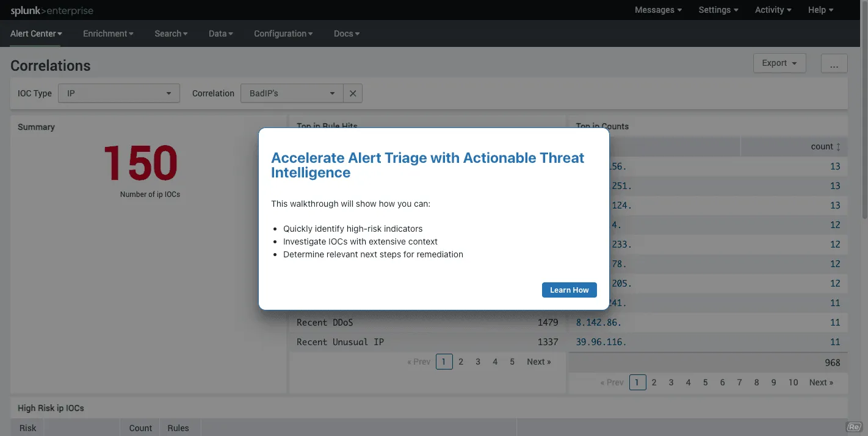Open the Alert Center menu
Screen dimensions: 868x436
(x=35, y=34)
